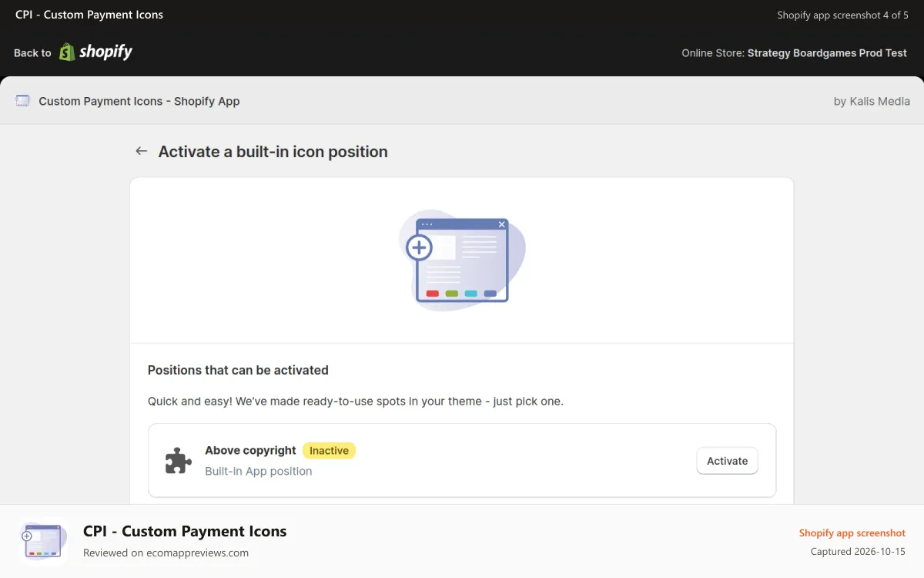Click the Reviewed on ecomappreviews.com text
This screenshot has height=578, width=924.
coord(166,553)
